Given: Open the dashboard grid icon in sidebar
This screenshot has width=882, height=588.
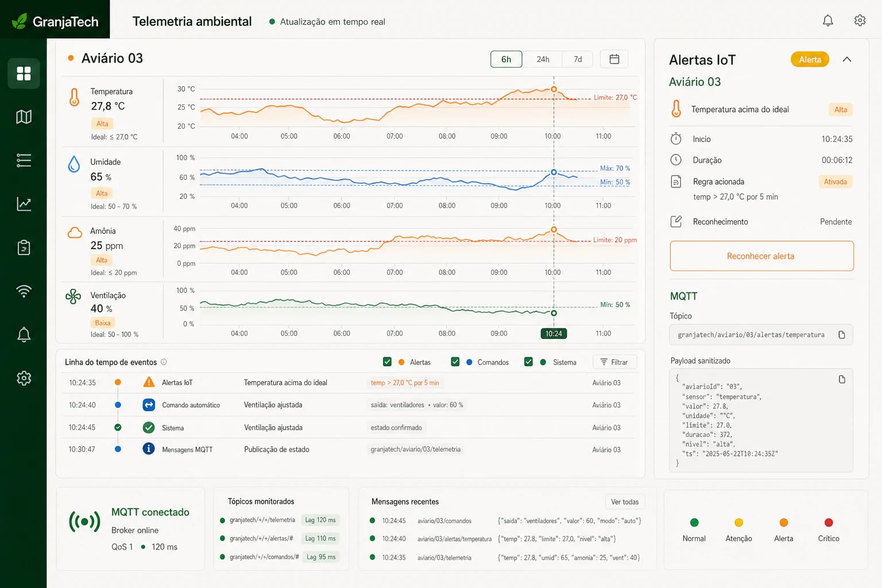Looking at the screenshot, I should point(24,73).
